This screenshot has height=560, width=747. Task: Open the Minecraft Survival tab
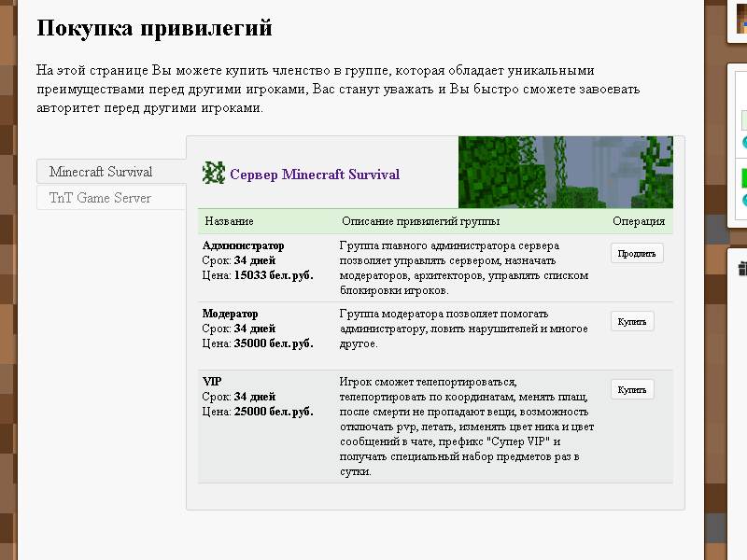pos(111,172)
